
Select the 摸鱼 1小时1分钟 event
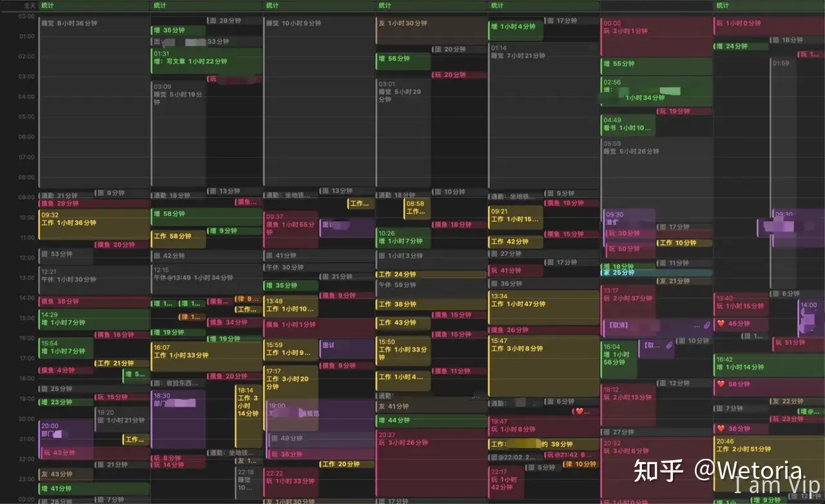(x=319, y=328)
